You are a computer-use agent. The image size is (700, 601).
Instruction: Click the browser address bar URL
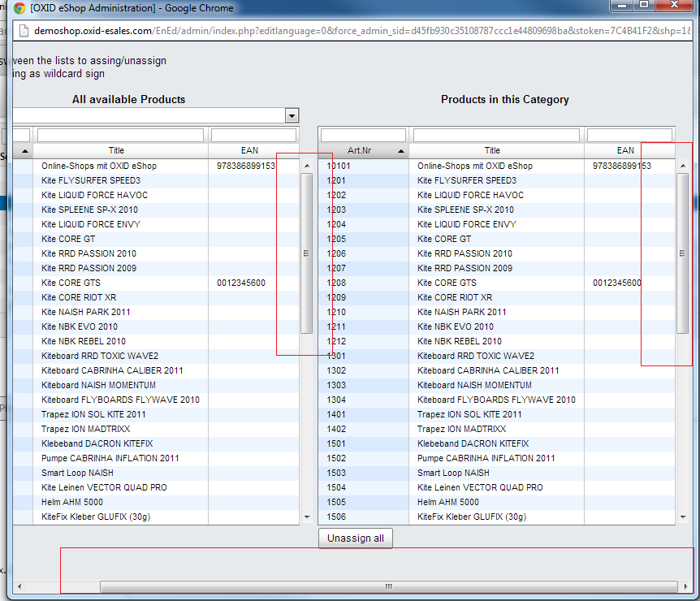point(361,31)
